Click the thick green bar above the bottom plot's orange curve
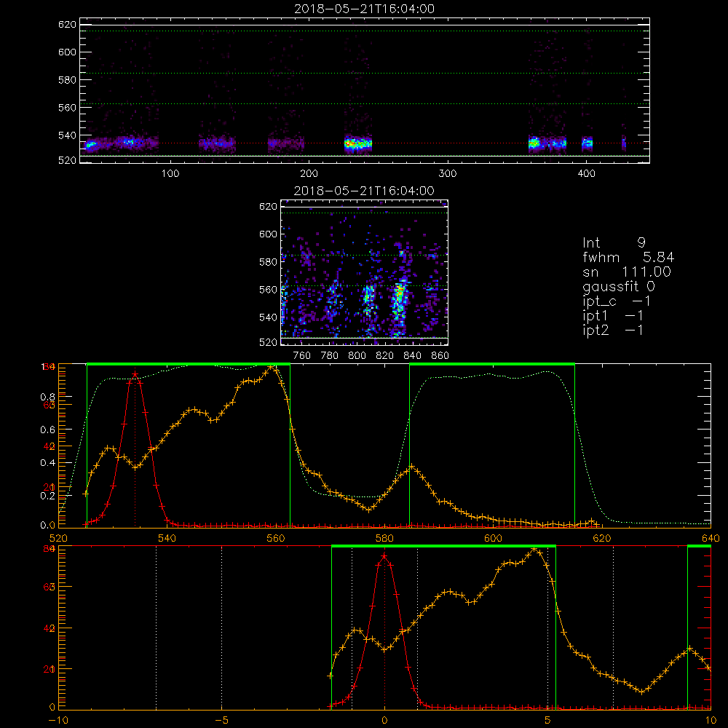Screen dimensions: 728x728 443,547
